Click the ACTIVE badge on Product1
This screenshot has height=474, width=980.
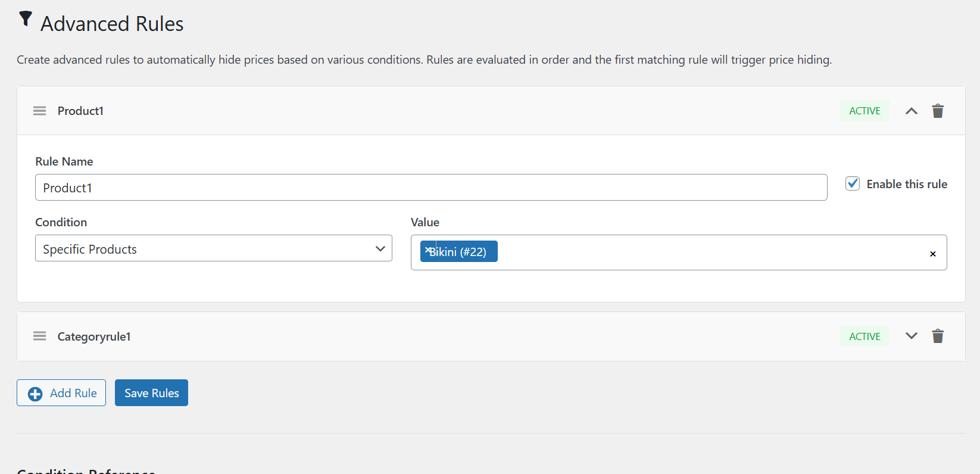click(x=864, y=111)
